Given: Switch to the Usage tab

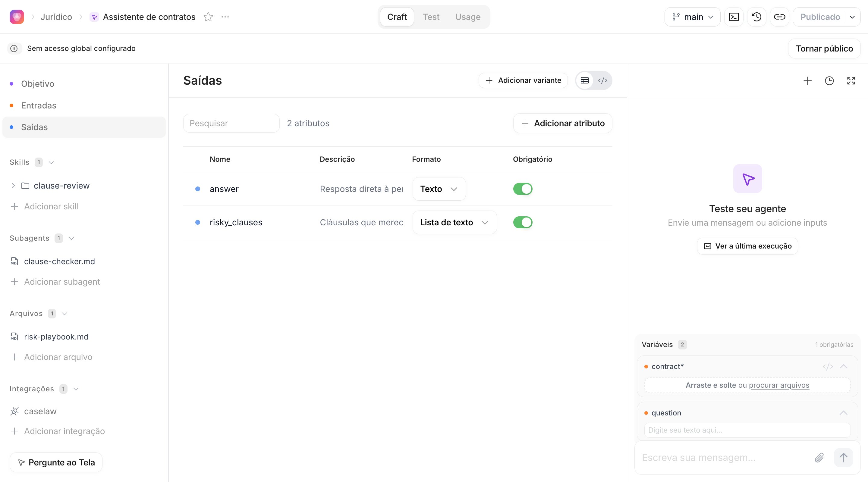Looking at the screenshot, I should [468, 17].
